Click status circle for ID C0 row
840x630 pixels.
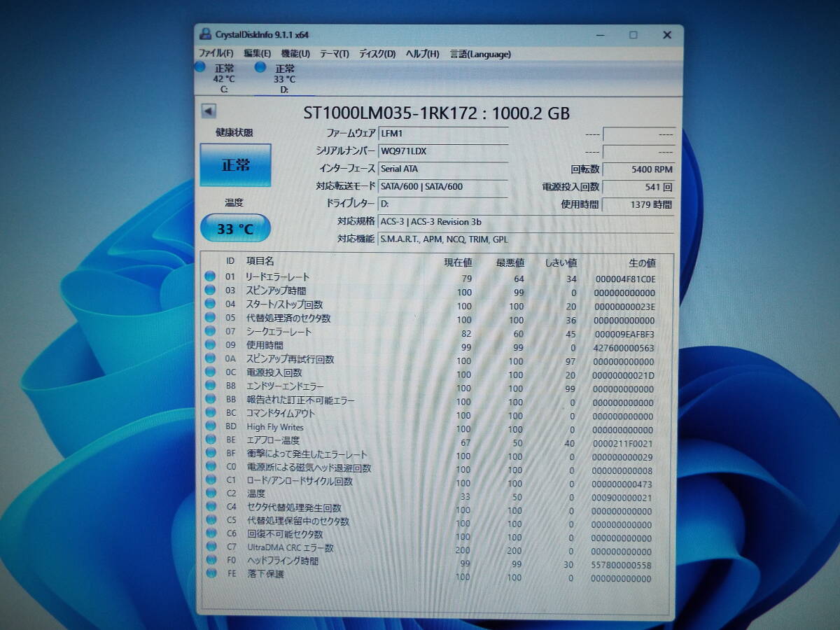(209, 467)
